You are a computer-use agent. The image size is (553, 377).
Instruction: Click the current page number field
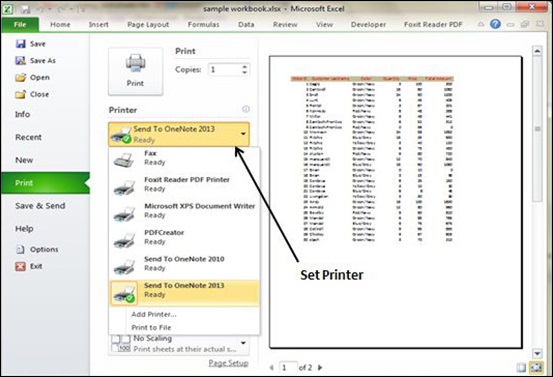coord(288,367)
